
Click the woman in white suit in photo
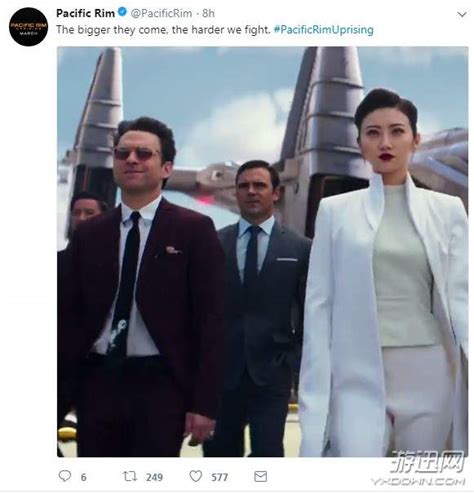click(x=383, y=273)
